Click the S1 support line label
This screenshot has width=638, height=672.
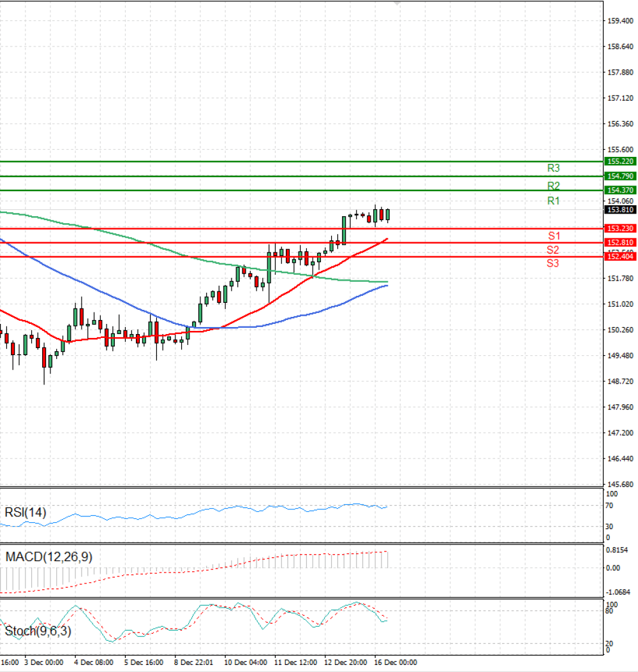pyautogui.click(x=554, y=236)
